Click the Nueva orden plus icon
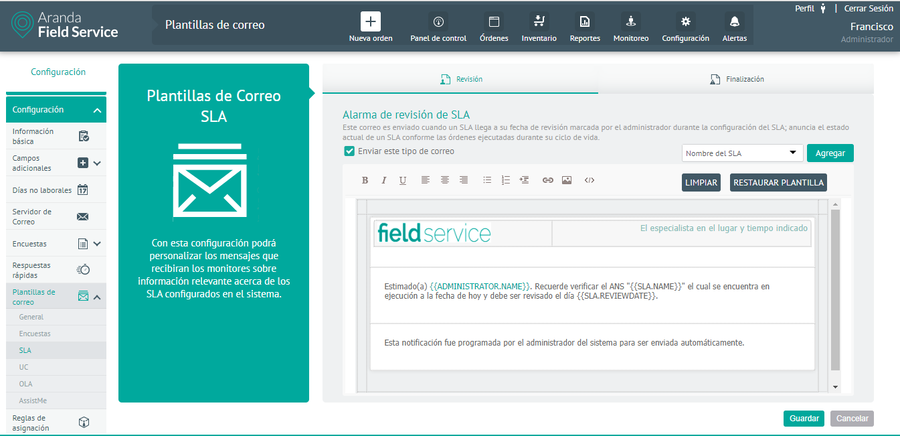Image resolution: width=900 pixels, height=436 pixels. (370, 22)
